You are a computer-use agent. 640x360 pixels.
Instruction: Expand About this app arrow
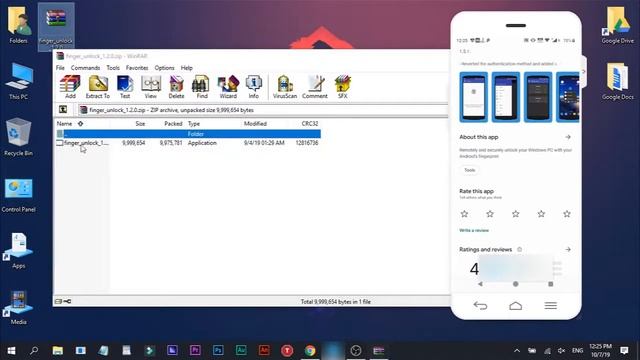coord(568,137)
